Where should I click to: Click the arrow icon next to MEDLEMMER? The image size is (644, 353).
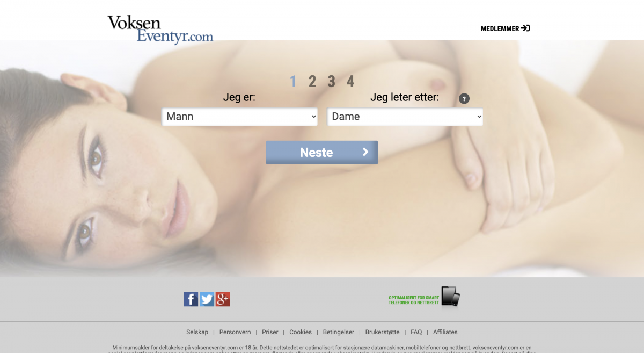click(526, 28)
